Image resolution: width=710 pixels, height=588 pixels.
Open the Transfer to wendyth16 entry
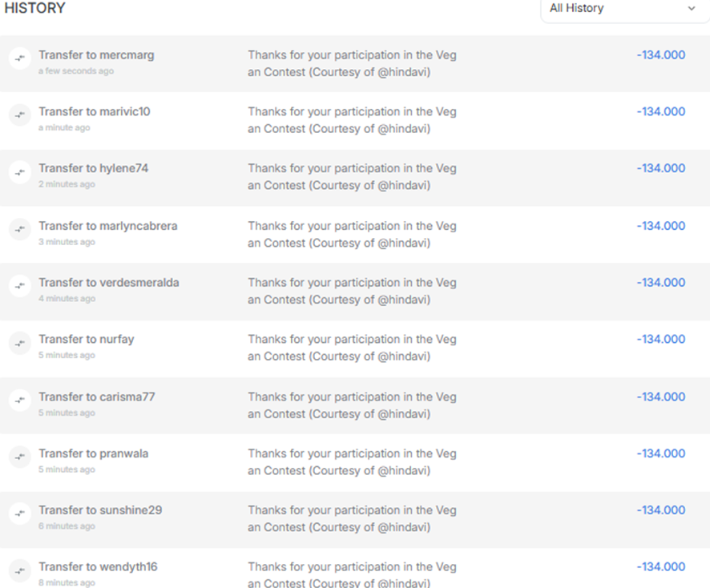pos(98,567)
